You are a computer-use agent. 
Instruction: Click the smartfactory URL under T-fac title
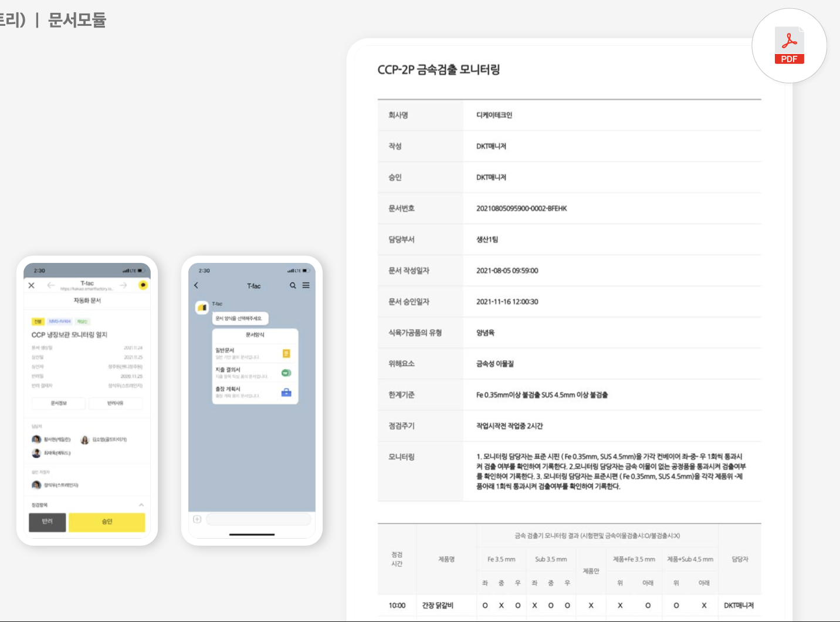(x=86, y=289)
